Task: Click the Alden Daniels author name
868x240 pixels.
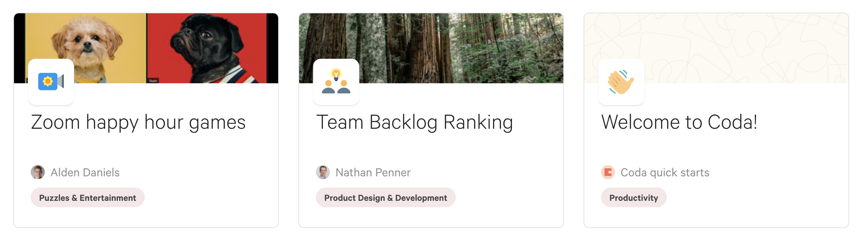Action: click(x=85, y=172)
